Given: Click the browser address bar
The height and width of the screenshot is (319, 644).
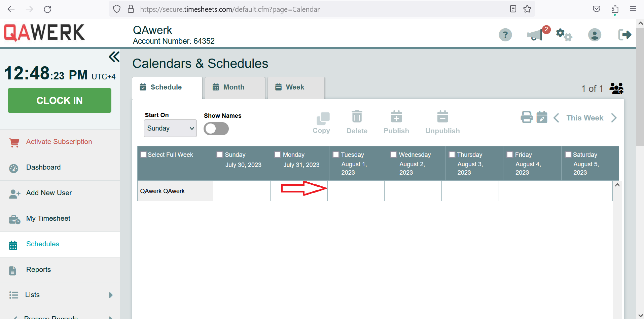Looking at the screenshot, I should click(x=322, y=9).
